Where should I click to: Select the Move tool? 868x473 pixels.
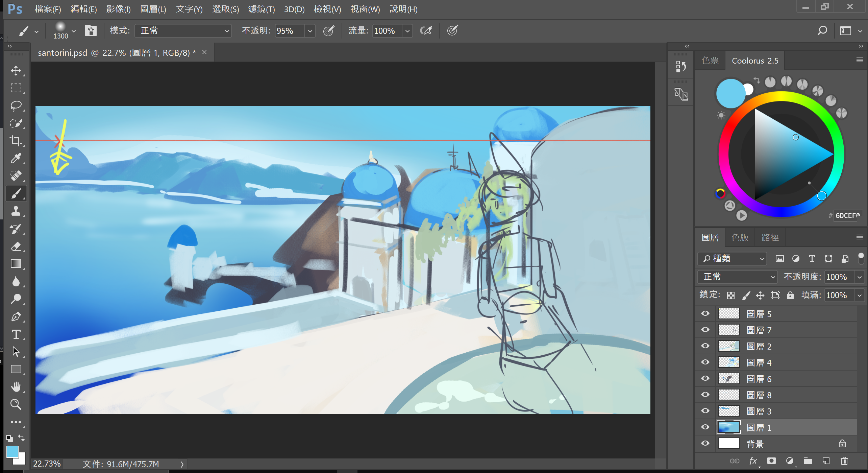pyautogui.click(x=16, y=71)
